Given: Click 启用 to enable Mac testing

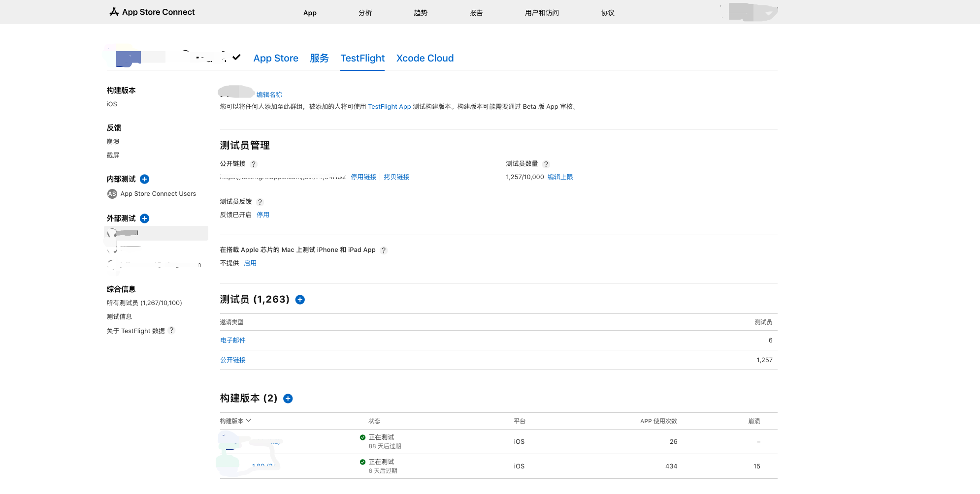Looking at the screenshot, I should [250, 263].
